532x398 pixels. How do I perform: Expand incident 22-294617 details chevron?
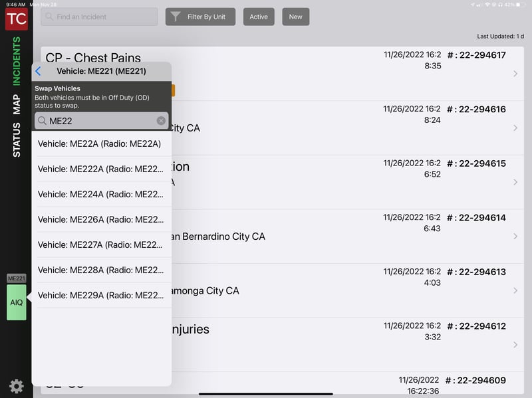(x=515, y=74)
